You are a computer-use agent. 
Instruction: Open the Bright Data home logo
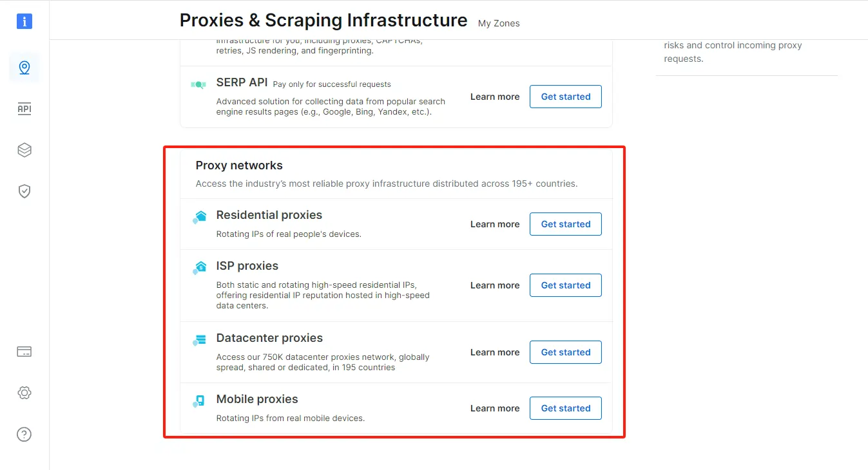(24, 21)
